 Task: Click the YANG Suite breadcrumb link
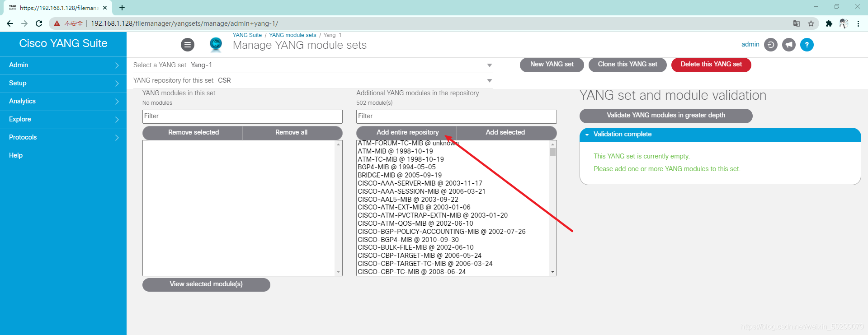(x=247, y=35)
